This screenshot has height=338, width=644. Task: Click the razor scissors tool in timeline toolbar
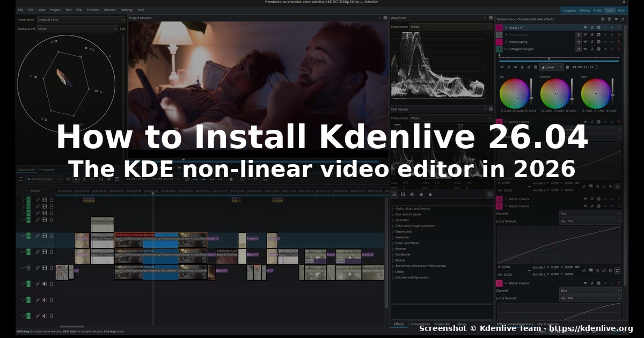84,179
